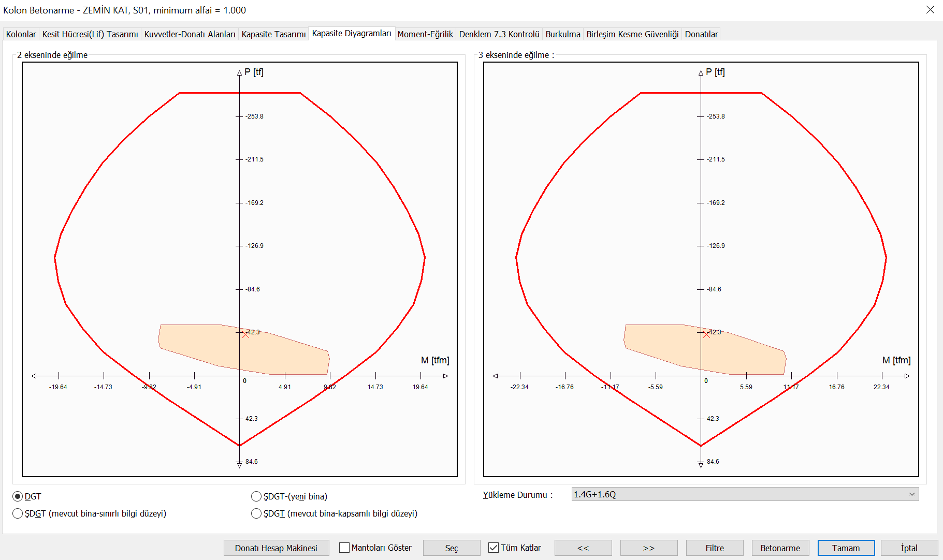Select the Kapasite Diyagramları tab
Screen dimensions: 943x560
coord(352,33)
